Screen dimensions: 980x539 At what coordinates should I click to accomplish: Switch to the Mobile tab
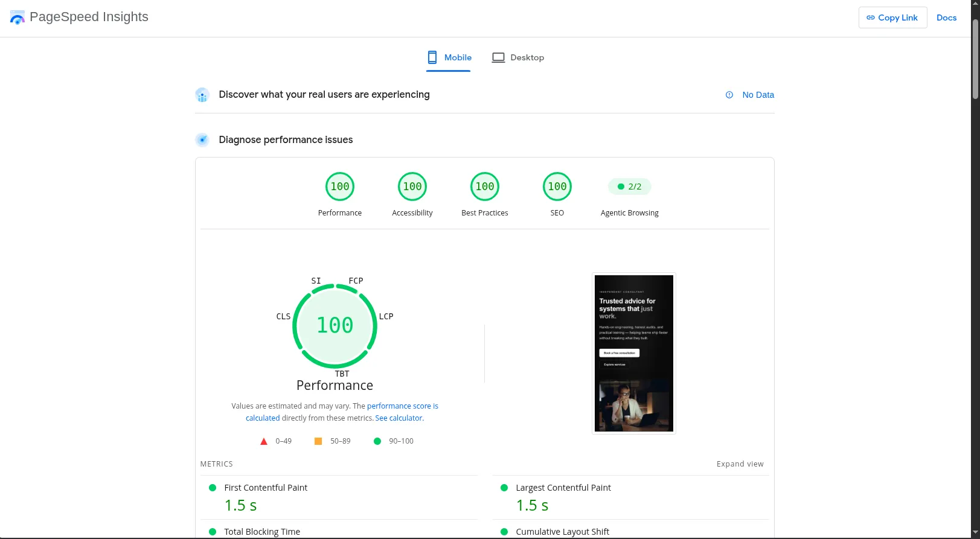pos(449,58)
